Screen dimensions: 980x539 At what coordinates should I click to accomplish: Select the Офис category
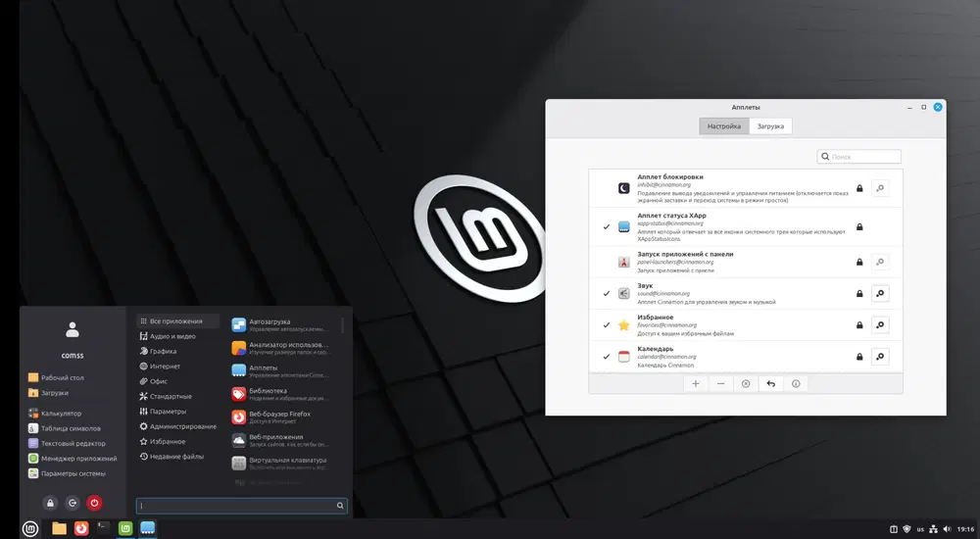[178, 381]
